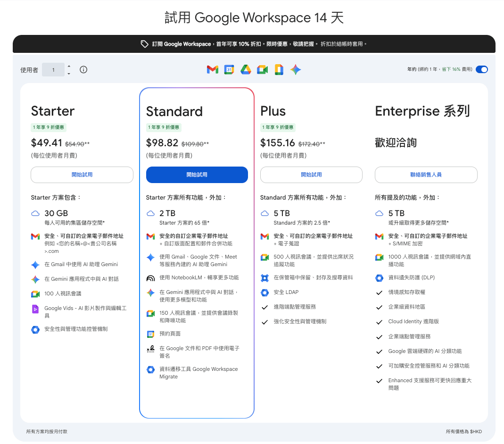Click the Gemini sparkle icon in the app row
The image size is (504, 444).
point(296,69)
